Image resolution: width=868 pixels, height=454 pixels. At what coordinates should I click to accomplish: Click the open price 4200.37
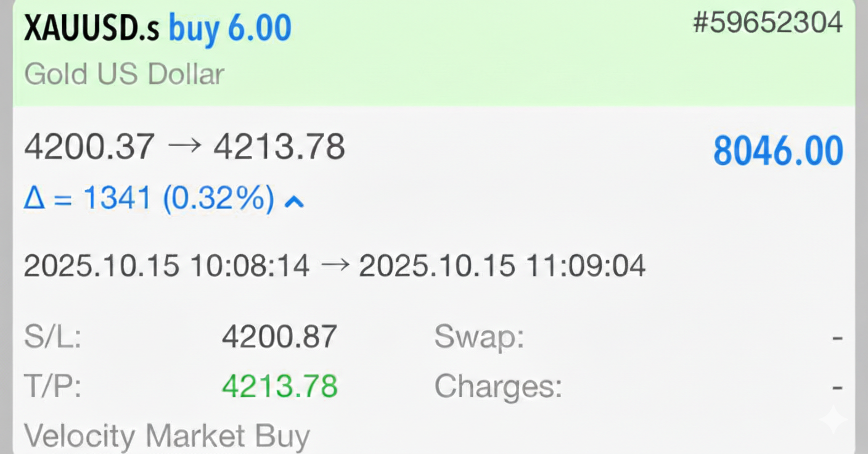coord(89,146)
